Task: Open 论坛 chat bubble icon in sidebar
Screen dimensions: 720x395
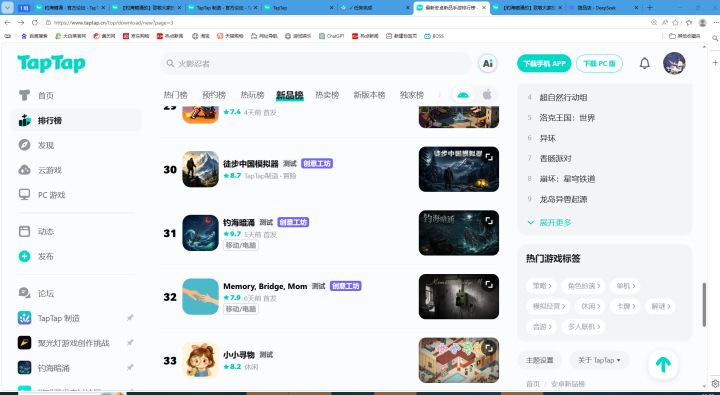Action: coord(24,293)
